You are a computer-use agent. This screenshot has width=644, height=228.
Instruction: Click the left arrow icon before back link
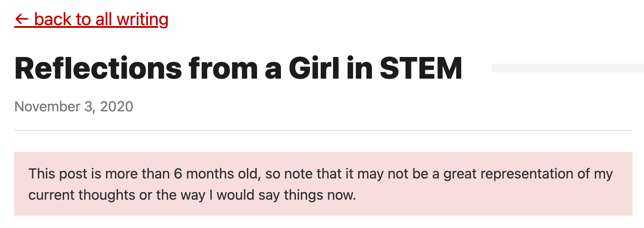pos(22,19)
